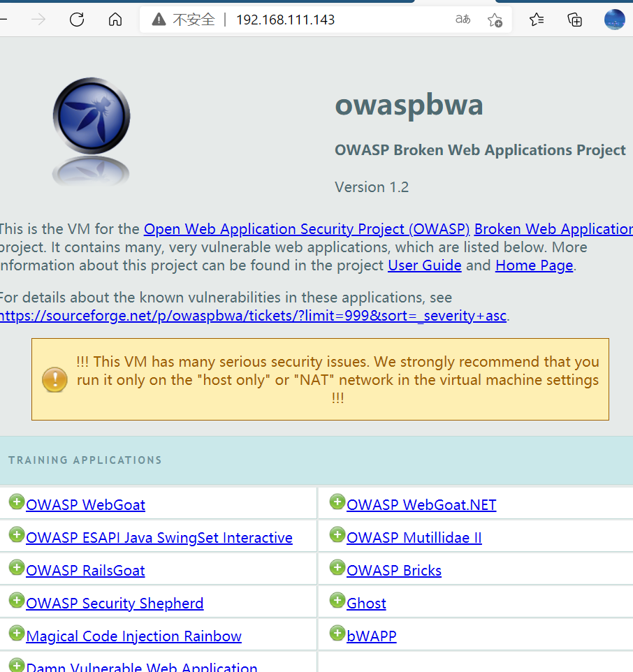Go to the browser home page icon
Viewport: 633px width, 672px height.
click(115, 20)
